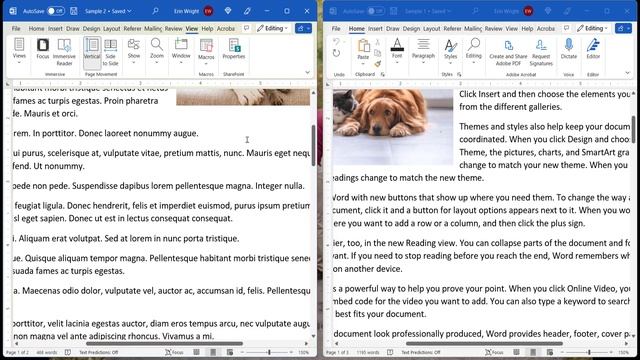
Task: Open Layout tab in Sample 1 window
Action: pyautogui.click(x=431, y=29)
